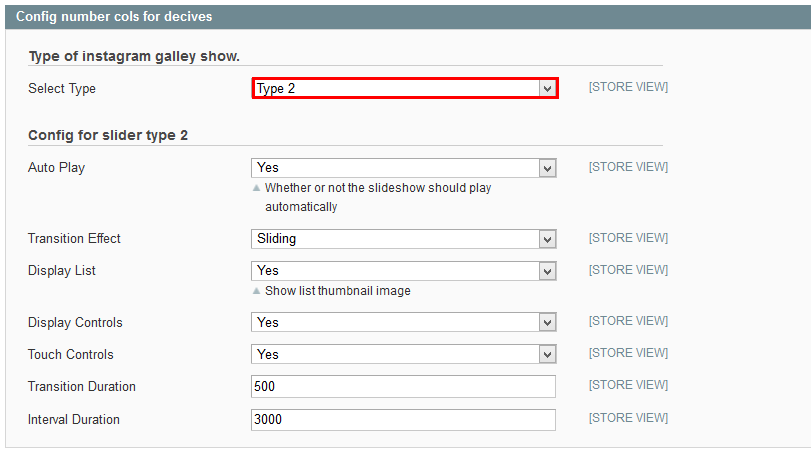Click the Select Type label
The height and width of the screenshot is (455, 811).
[x=62, y=88]
